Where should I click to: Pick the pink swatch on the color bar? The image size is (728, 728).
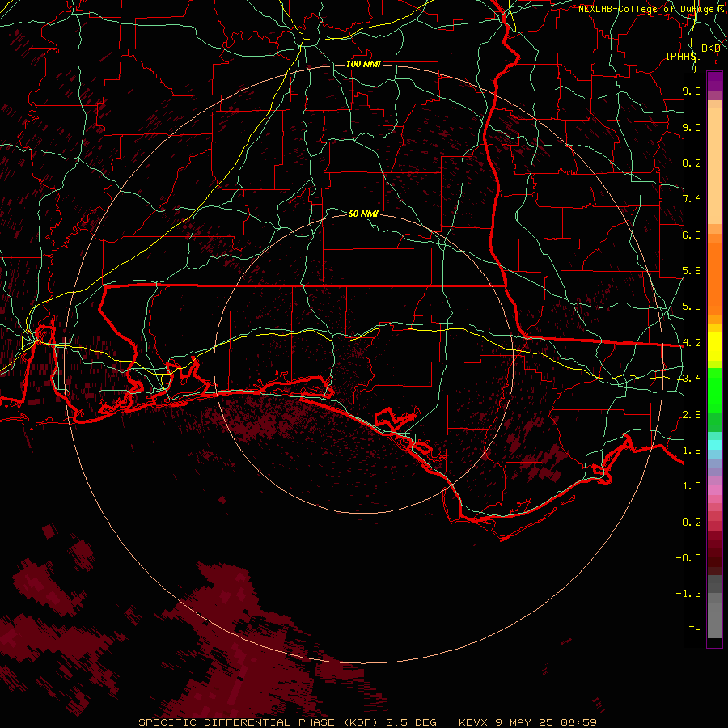click(x=714, y=490)
